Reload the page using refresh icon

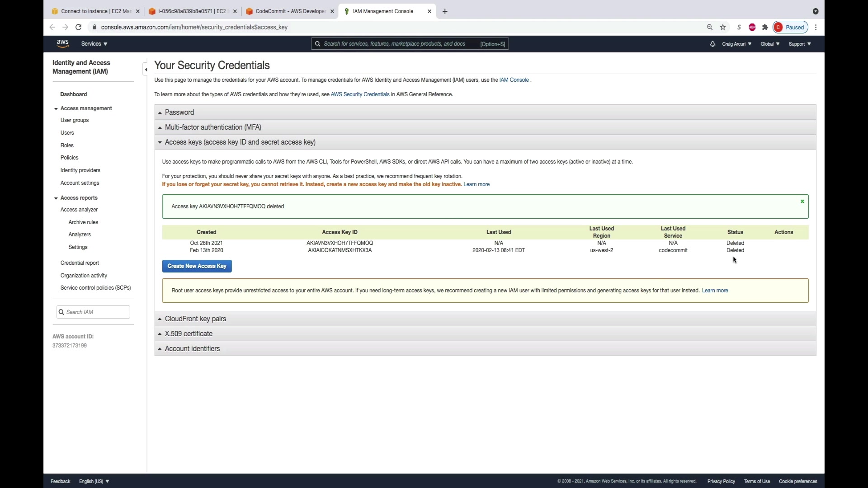pyautogui.click(x=78, y=27)
